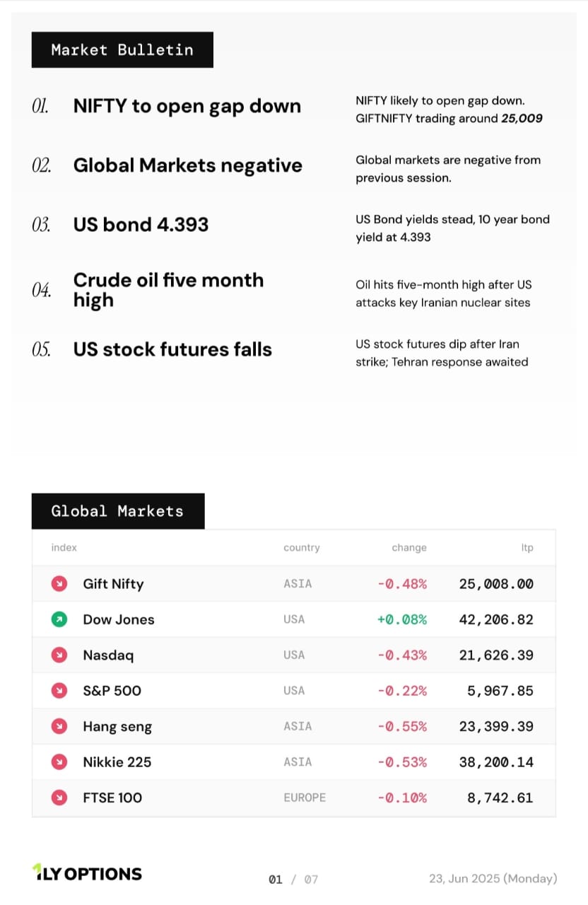Click the red down arrow beside Nasdaq

[x=59, y=655]
